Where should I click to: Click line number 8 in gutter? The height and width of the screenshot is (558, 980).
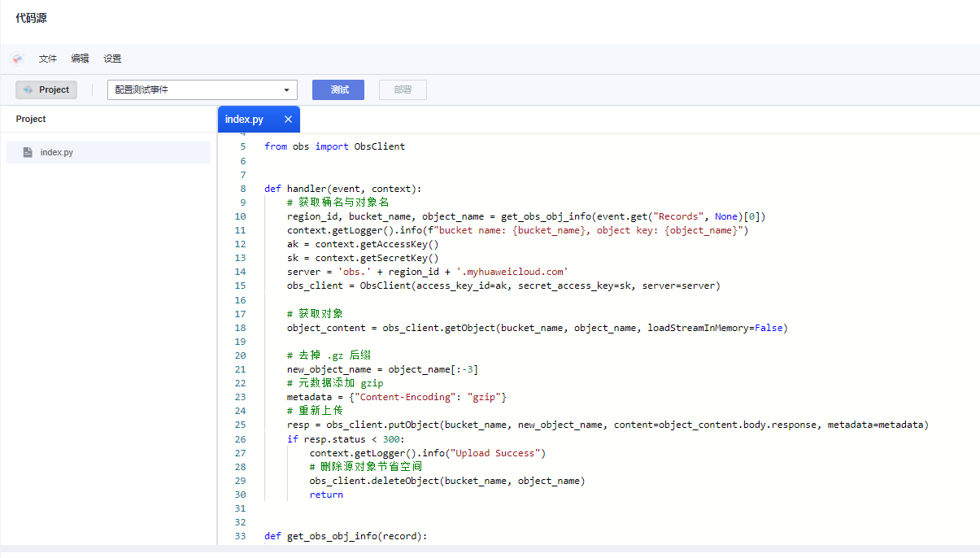coord(243,189)
